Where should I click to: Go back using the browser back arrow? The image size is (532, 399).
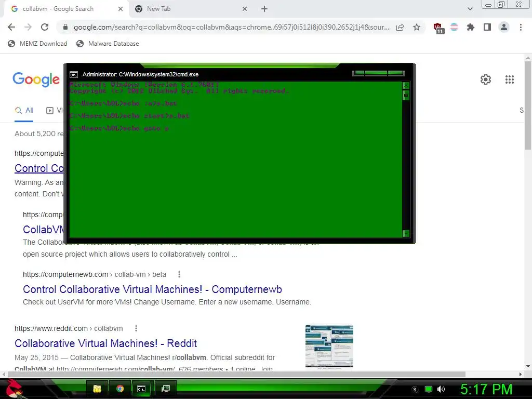tap(11, 27)
